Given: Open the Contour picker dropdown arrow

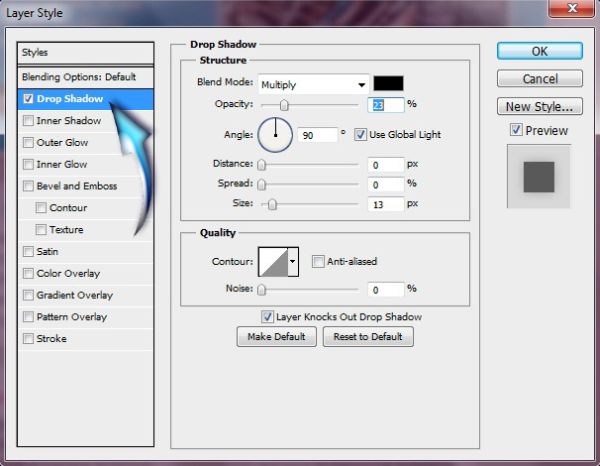Looking at the screenshot, I should [x=293, y=262].
